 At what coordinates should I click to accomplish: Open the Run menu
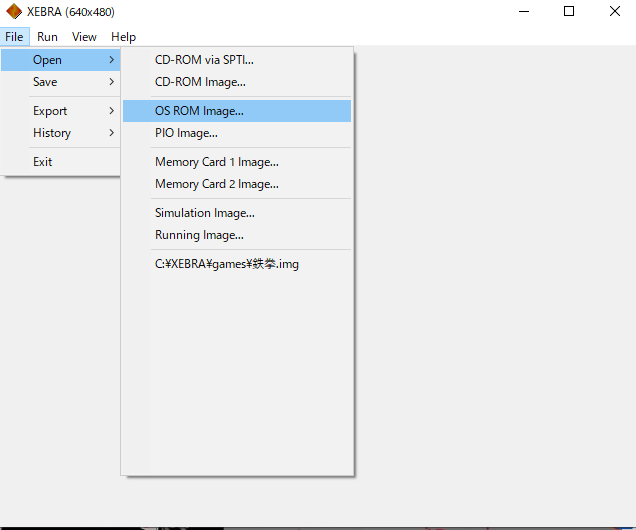[x=47, y=37]
